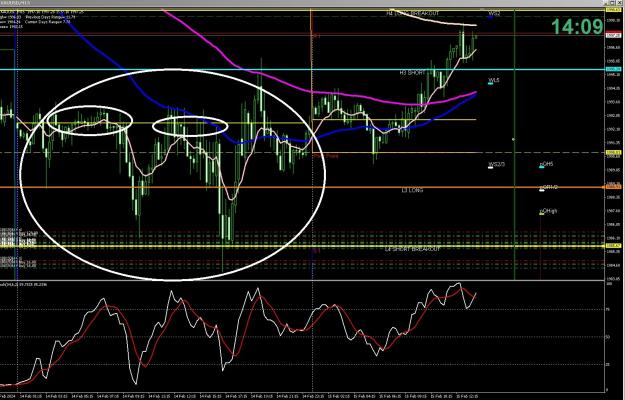Select the H4 LONG BREAKOUT label
The width and height of the screenshot is (625, 400).
click(x=413, y=13)
